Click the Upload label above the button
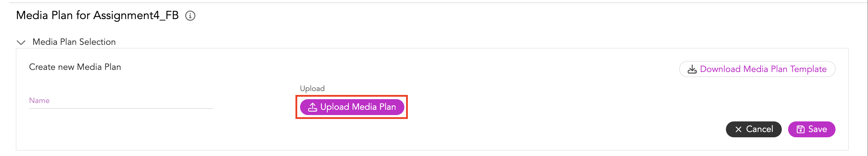The width and height of the screenshot is (868, 156). [312, 89]
